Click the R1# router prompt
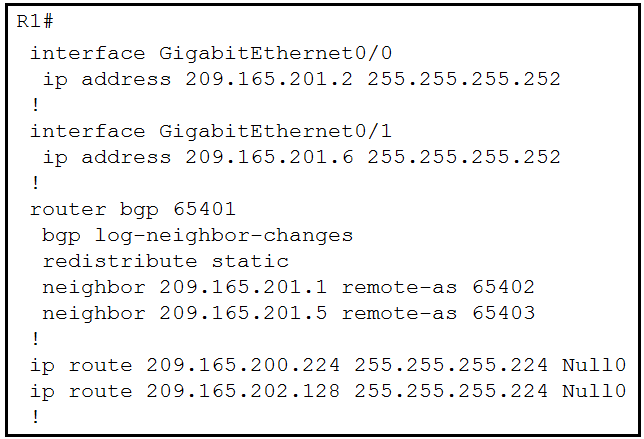The image size is (644, 439). [x=35, y=21]
